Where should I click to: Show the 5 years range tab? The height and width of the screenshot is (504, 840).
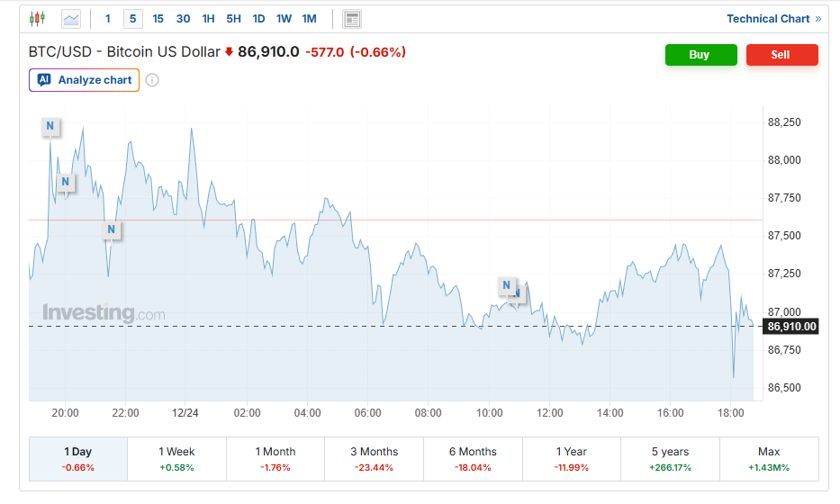670,459
